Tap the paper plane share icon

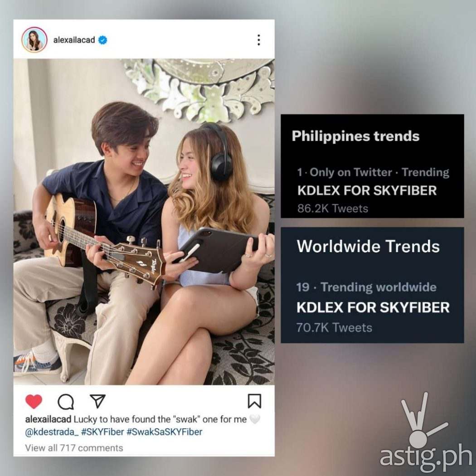point(97,401)
